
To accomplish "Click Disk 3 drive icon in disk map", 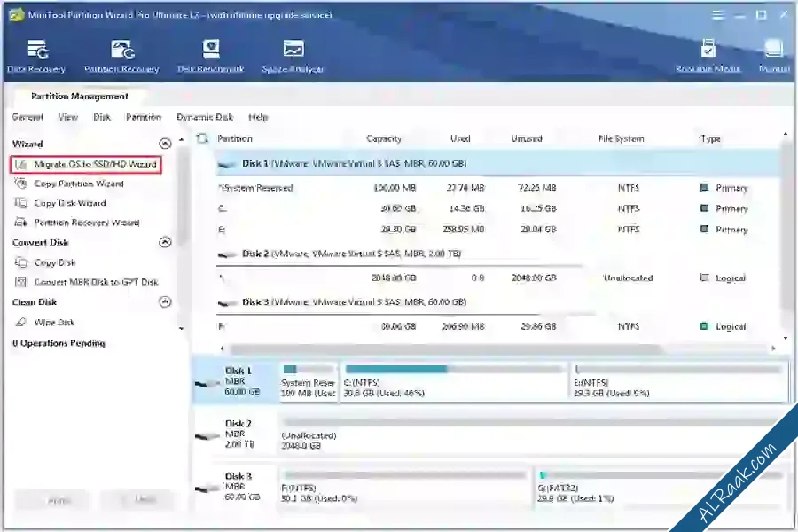I will point(207,489).
